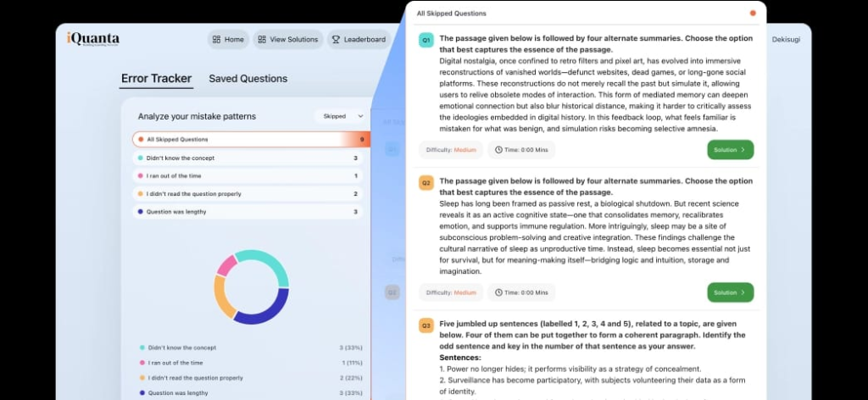The width and height of the screenshot is (868, 400).
Task: Click the Dekisugi username
Action: pos(786,39)
